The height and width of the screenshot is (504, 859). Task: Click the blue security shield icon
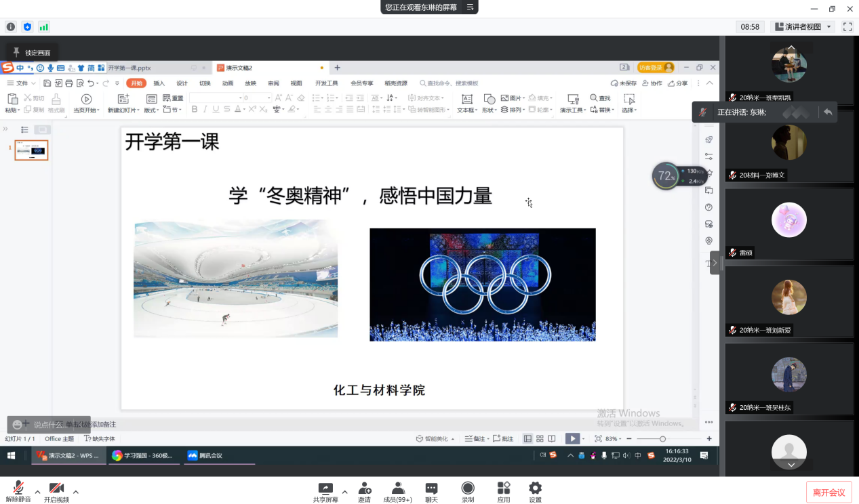[x=28, y=27]
